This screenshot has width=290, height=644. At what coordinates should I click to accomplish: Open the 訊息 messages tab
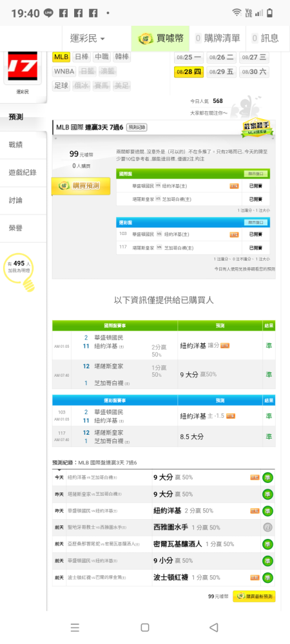coord(265,39)
